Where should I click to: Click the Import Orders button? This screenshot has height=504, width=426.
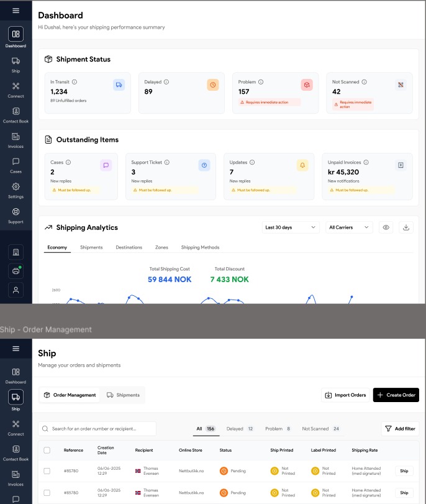click(x=345, y=395)
